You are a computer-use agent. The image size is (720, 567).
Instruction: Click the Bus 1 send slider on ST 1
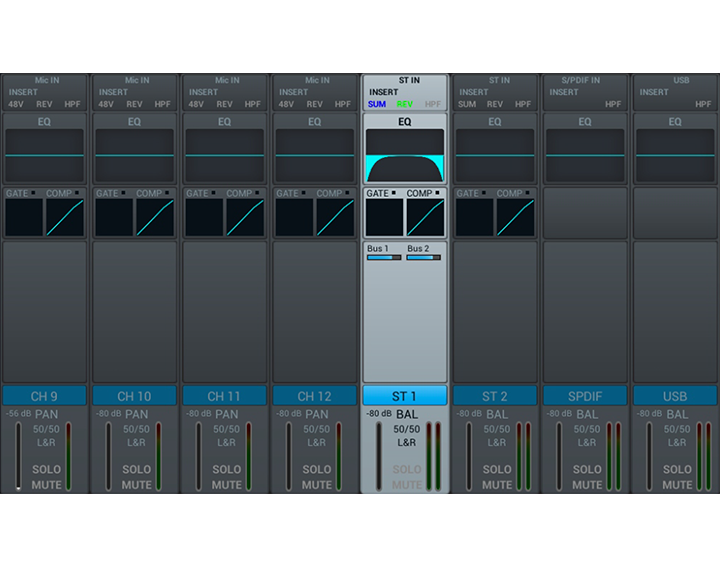pos(384,257)
